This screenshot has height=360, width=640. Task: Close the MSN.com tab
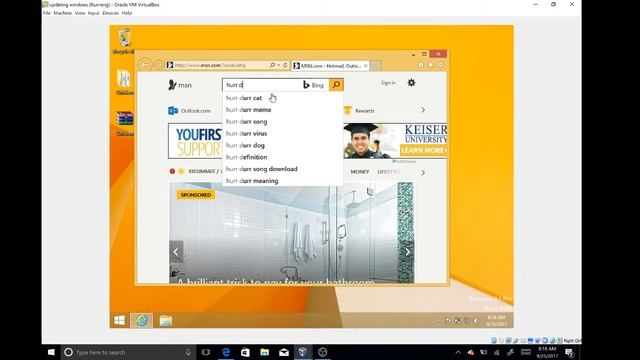(x=366, y=66)
